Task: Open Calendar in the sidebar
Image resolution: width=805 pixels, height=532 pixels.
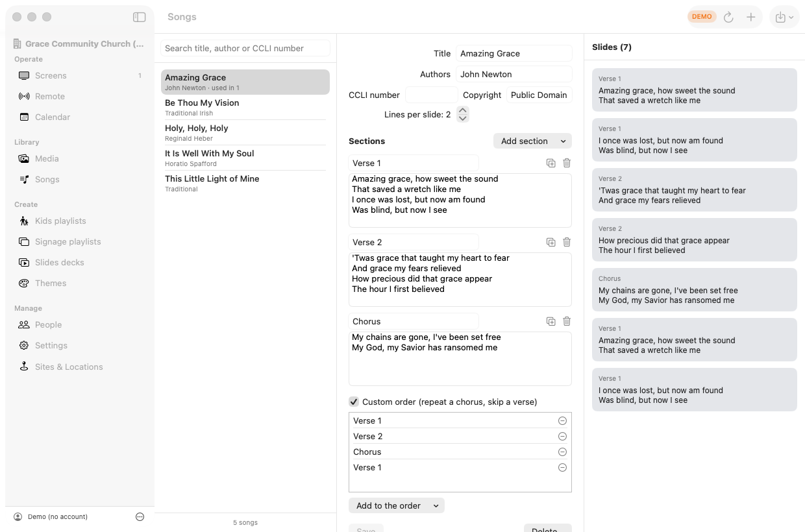Action: coord(80,117)
